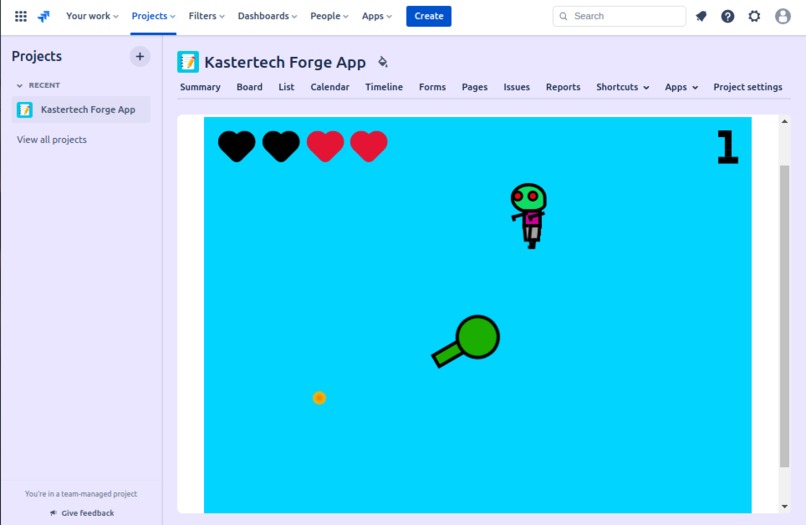Screen dimensions: 806x525
Task: Click the plus icon to create project
Action: pyautogui.click(x=140, y=57)
